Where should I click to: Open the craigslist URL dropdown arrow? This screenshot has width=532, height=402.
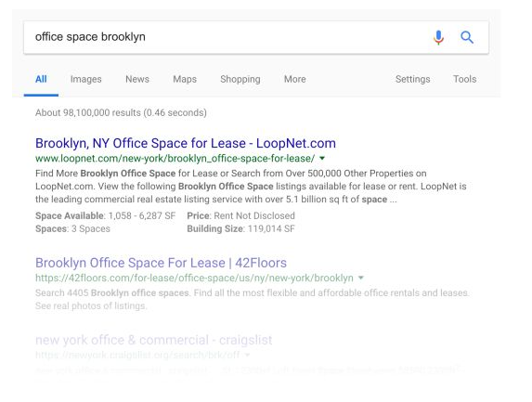point(247,356)
